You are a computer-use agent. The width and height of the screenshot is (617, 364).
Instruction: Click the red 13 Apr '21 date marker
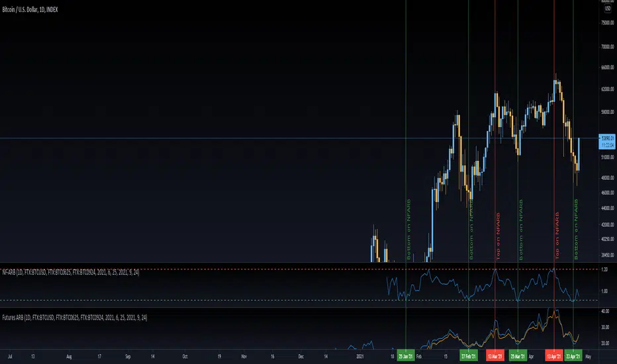[554, 356]
